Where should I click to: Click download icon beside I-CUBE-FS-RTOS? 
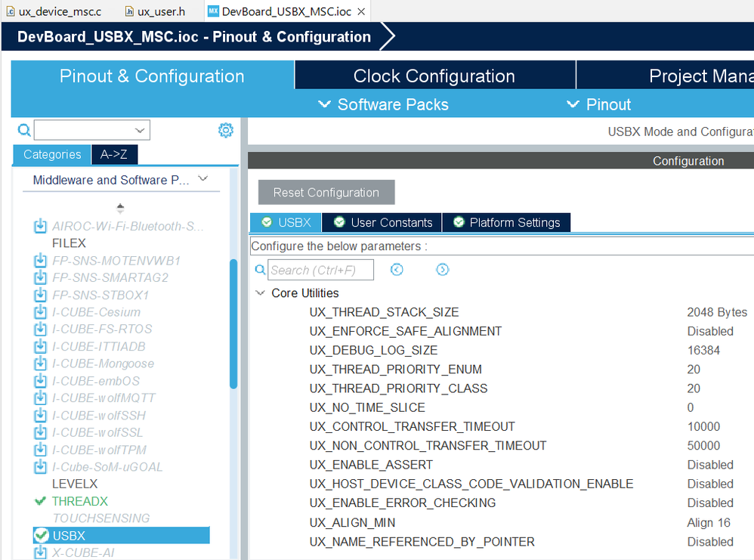(40, 329)
